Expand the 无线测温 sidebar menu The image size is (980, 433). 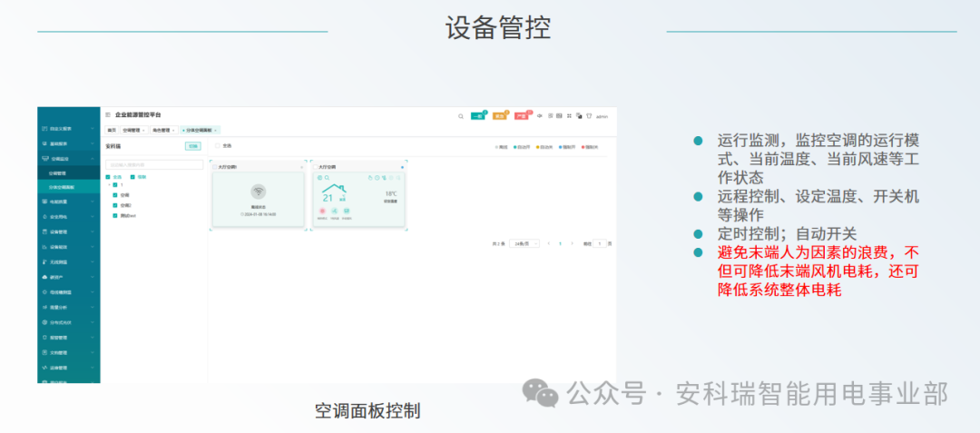(69, 261)
